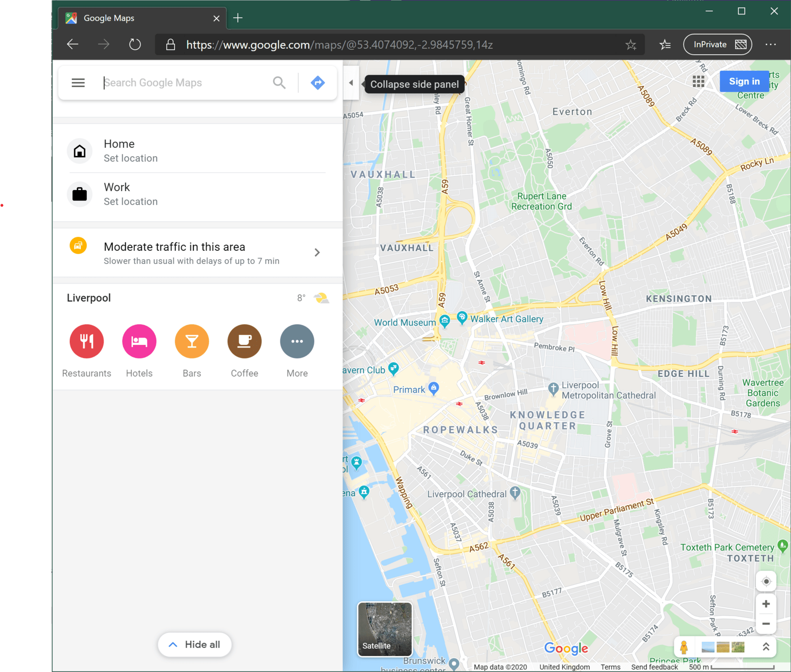Click the Work briefcase icon
The width and height of the screenshot is (791, 672).
[x=80, y=194]
